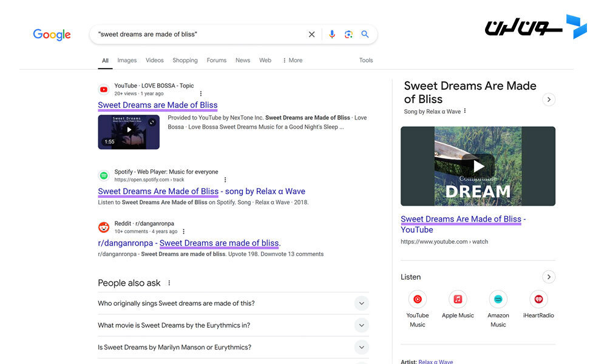Click the youtube.com watch URL text
The image size is (607, 364).
pyautogui.click(x=444, y=242)
